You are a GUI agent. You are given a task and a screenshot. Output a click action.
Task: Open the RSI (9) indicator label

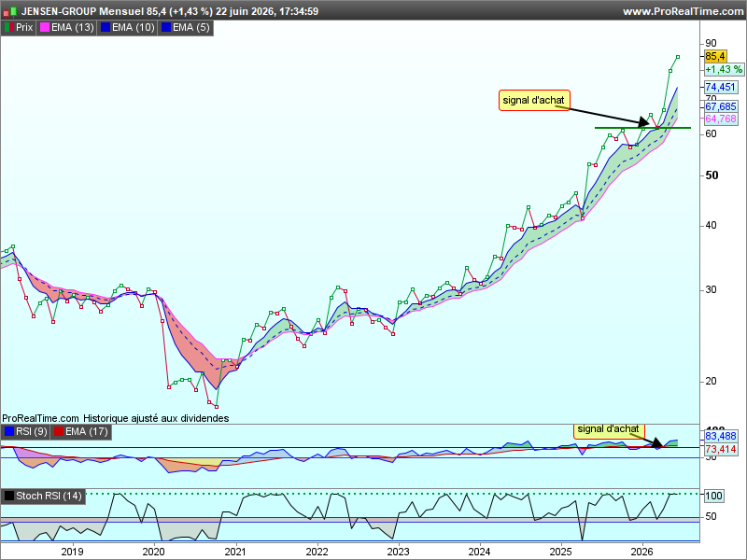32,431
